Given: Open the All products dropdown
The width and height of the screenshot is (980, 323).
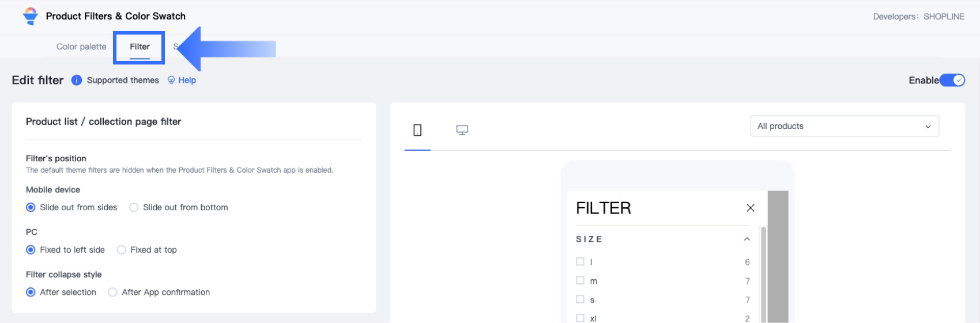Looking at the screenshot, I should tap(844, 126).
